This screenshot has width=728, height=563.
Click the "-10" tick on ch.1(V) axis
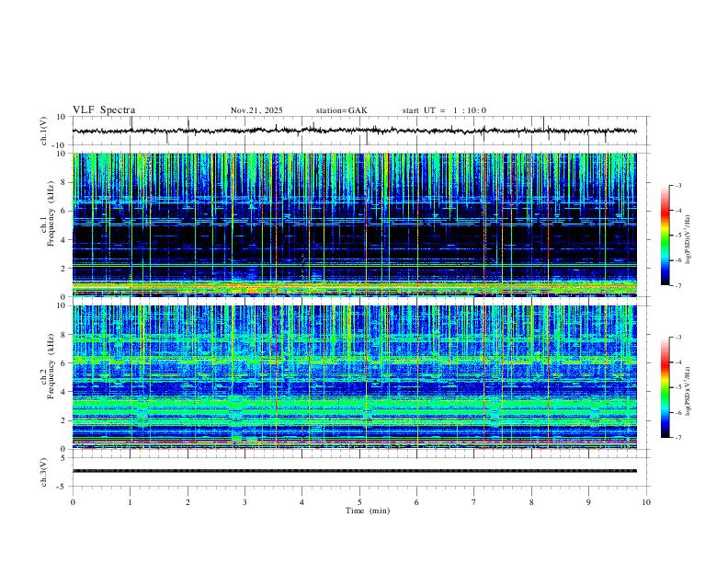click(61, 145)
